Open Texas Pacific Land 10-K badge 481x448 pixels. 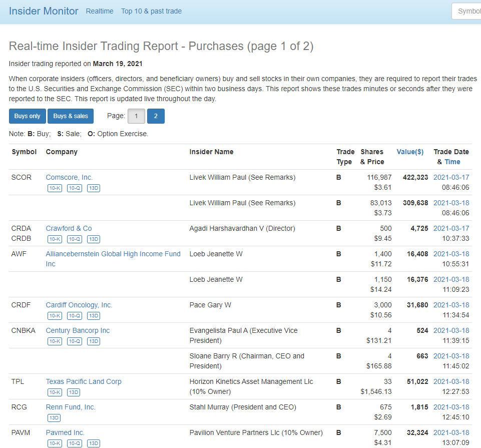click(x=55, y=392)
